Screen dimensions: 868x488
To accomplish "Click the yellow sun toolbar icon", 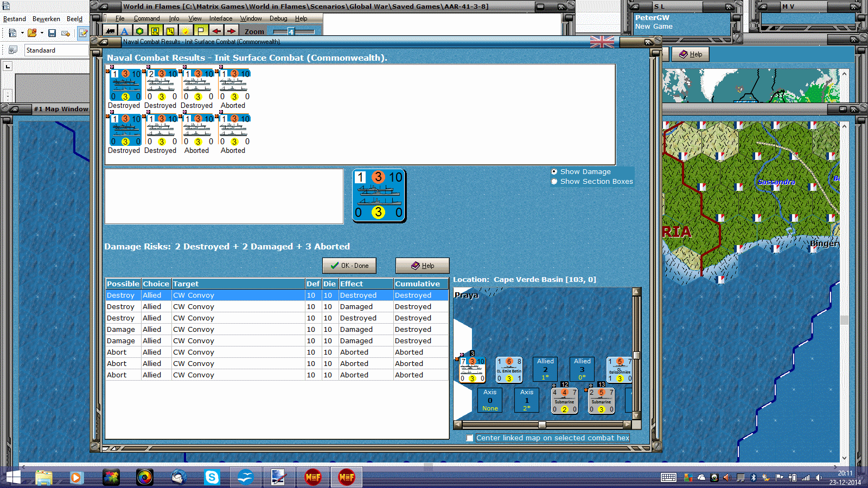I will point(186,31).
